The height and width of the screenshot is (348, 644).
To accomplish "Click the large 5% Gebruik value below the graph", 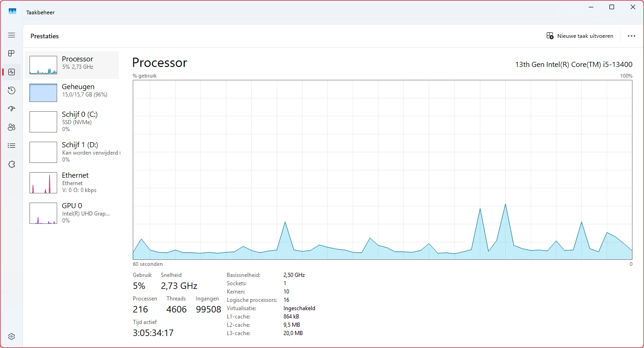I will click(x=139, y=286).
